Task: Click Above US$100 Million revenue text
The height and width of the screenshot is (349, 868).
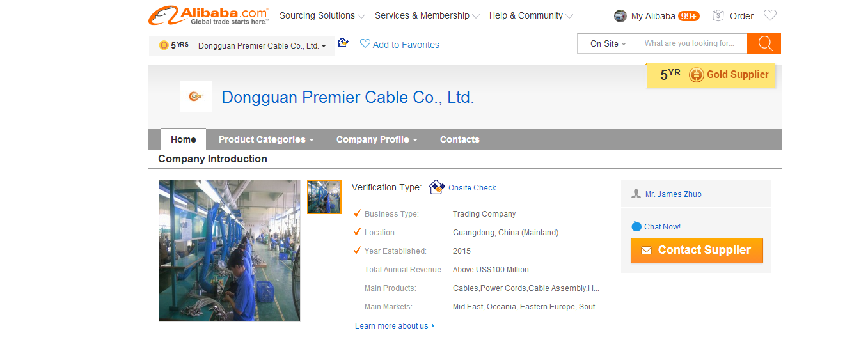Action: click(491, 270)
